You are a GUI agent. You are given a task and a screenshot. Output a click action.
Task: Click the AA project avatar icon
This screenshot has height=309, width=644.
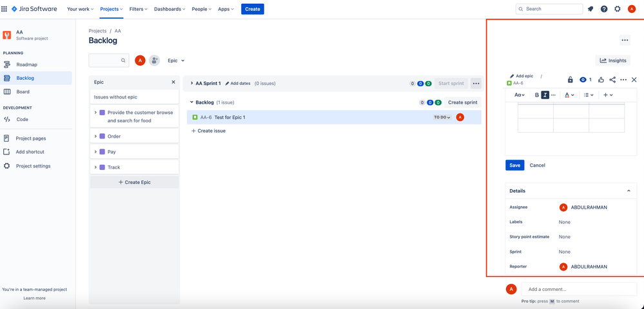point(7,35)
